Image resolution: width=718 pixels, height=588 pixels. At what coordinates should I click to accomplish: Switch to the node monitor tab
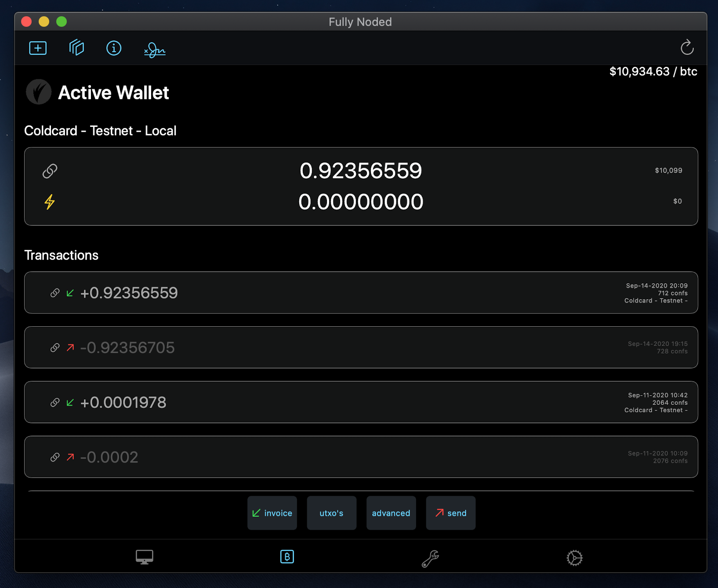(x=144, y=557)
